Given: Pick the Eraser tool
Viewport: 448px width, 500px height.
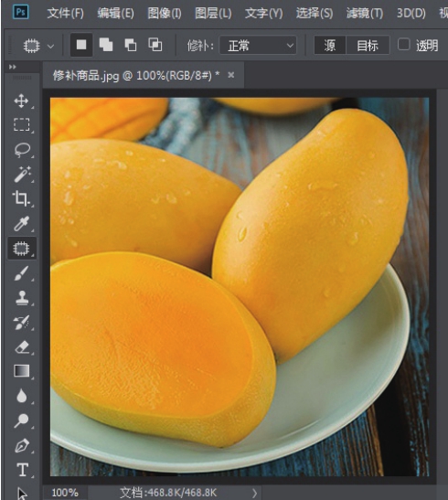Looking at the screenshot, I should point(21,347).
